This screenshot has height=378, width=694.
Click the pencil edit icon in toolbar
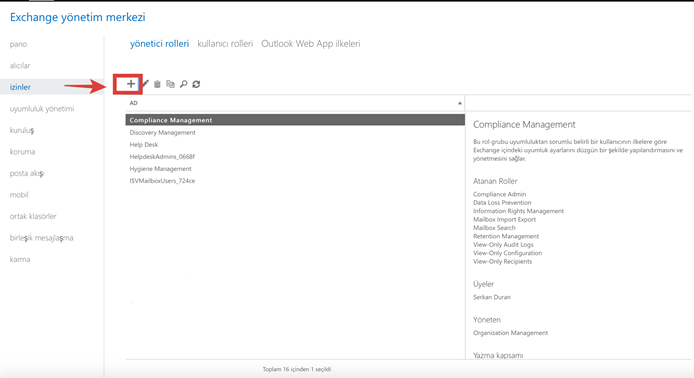pyautogui.click(x=145, y=84)
